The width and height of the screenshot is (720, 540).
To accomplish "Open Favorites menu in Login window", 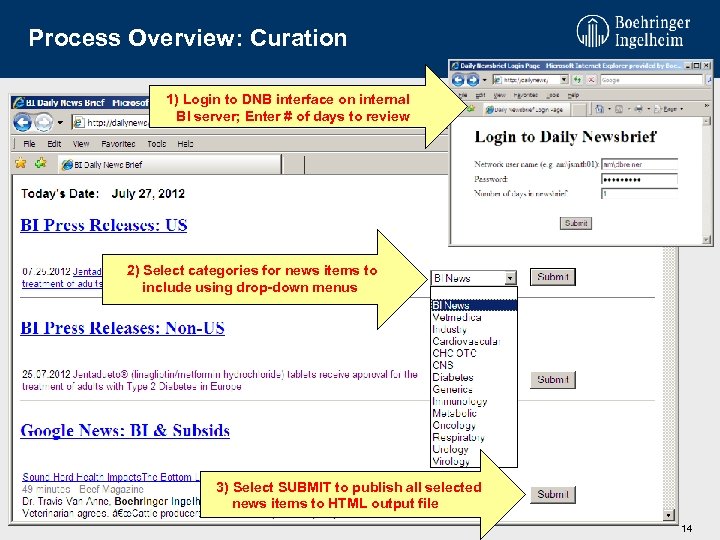I will pos(526,95).
